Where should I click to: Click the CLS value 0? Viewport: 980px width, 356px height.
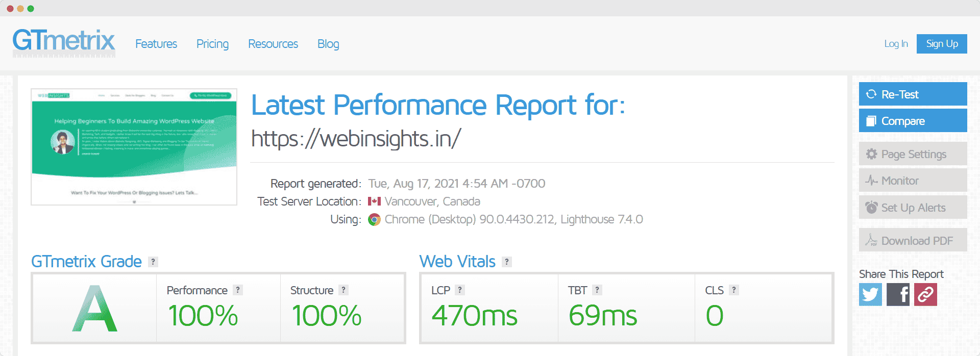coord(715,315)
